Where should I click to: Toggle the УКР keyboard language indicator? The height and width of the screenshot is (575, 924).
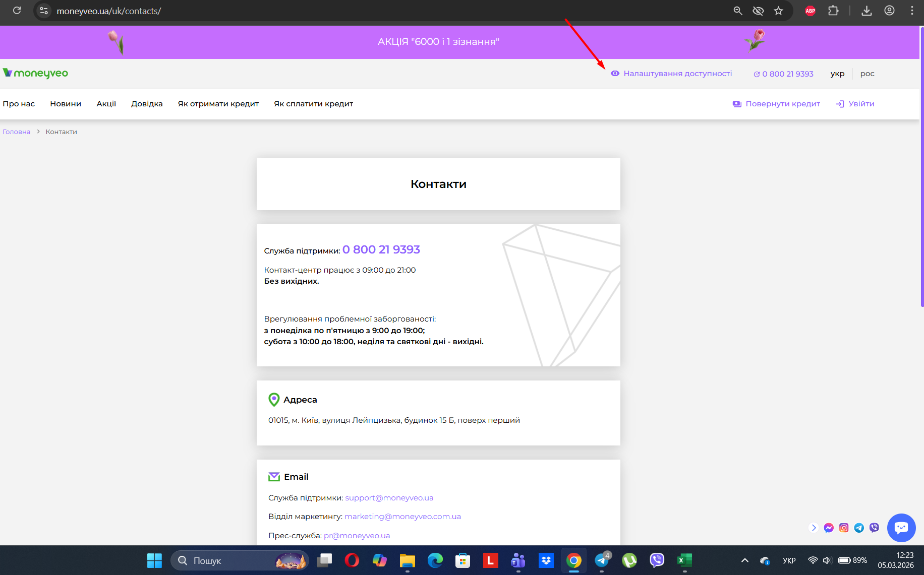pyautogui.click(x=789, y=560)
